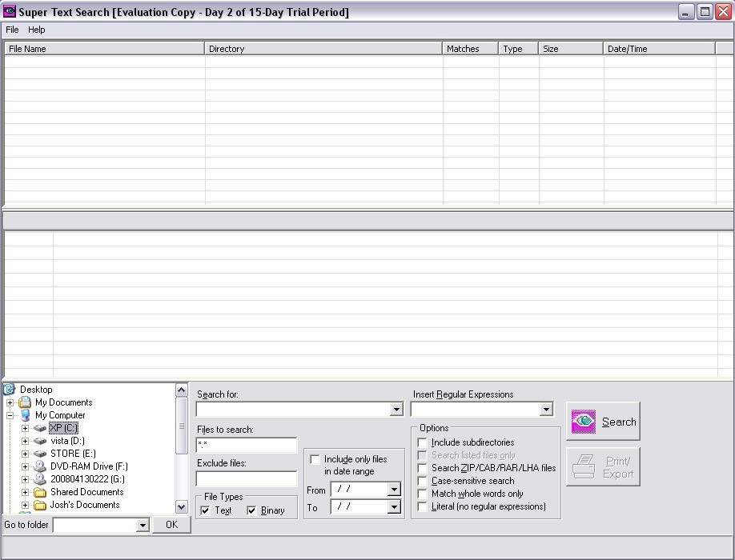Sort results by Directory column header
This screenshot has width=735, height=560.
pos(323,49)
